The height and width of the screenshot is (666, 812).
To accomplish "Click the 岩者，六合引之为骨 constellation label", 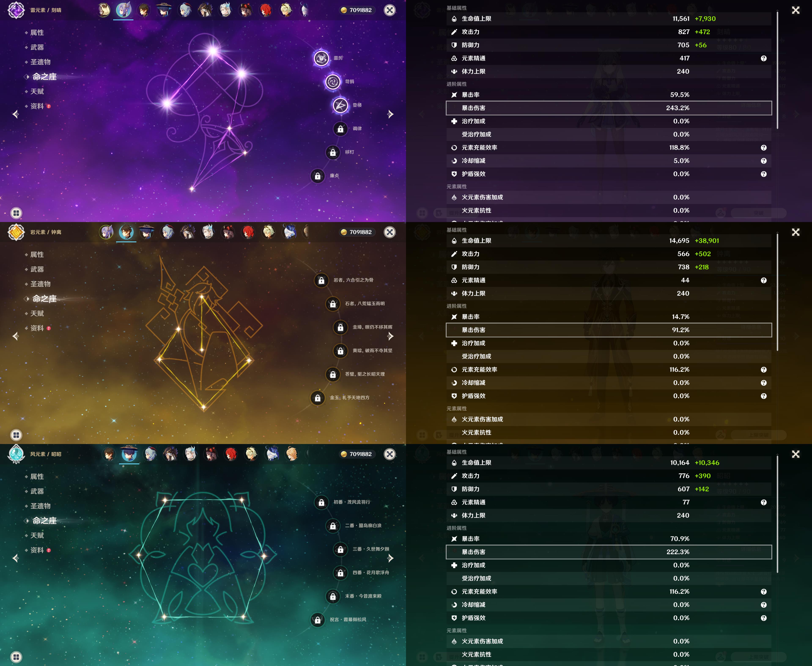I will (353, 280).
